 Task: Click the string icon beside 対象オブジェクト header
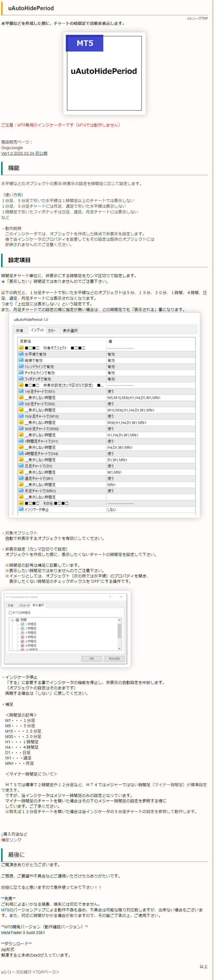[x=21, y=348]
